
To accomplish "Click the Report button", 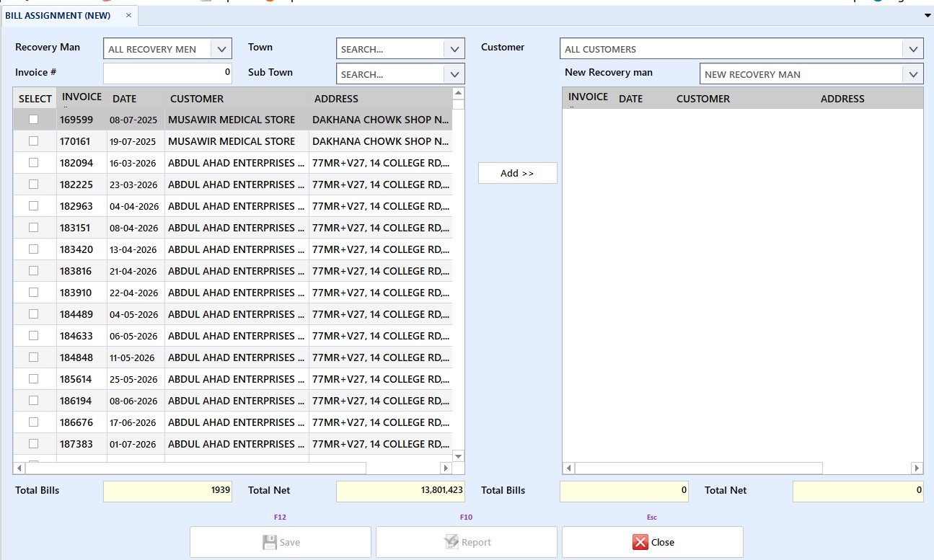I will 467,542.
